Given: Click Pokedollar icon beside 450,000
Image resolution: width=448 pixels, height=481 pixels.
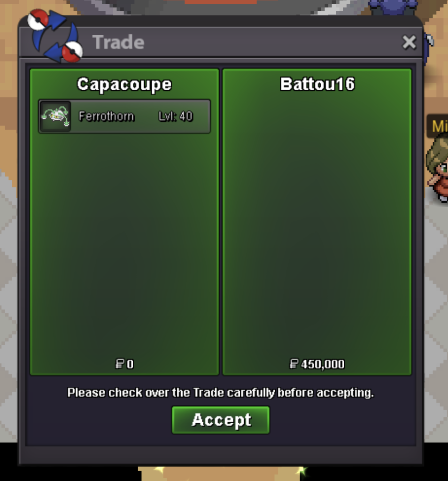Looking at the screenshot, I should 294,364.
